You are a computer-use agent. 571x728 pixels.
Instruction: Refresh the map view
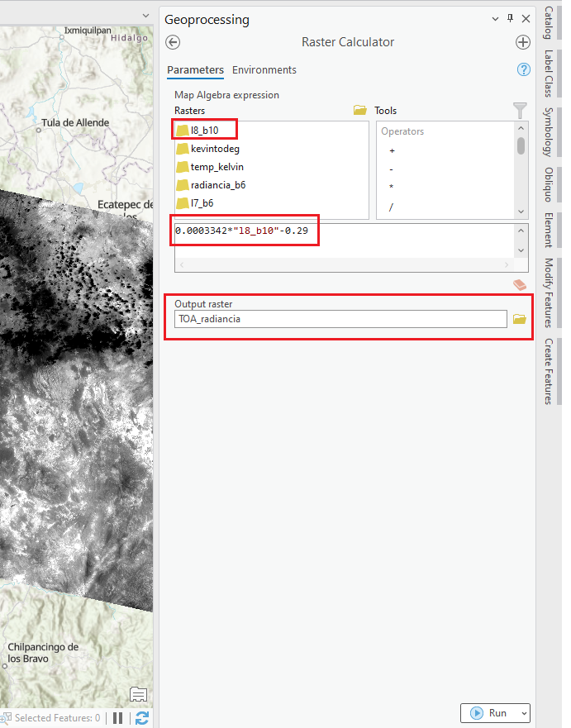point(142,718)
